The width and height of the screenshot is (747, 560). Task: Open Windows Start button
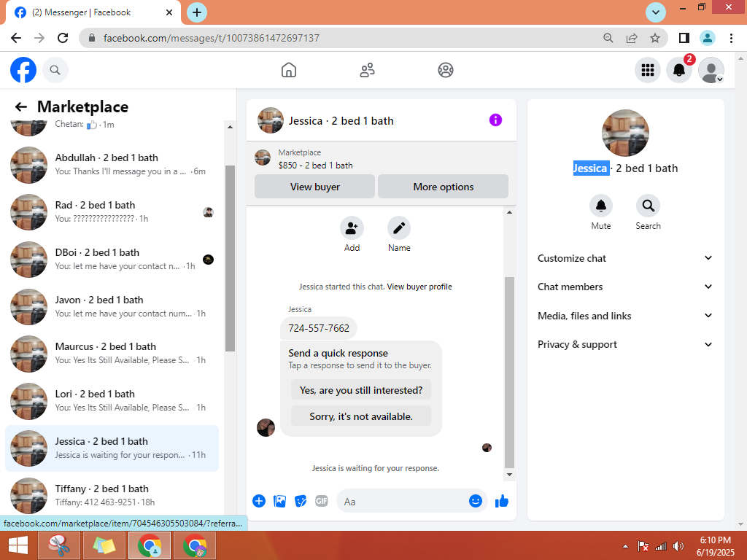(x=18, y=545)
